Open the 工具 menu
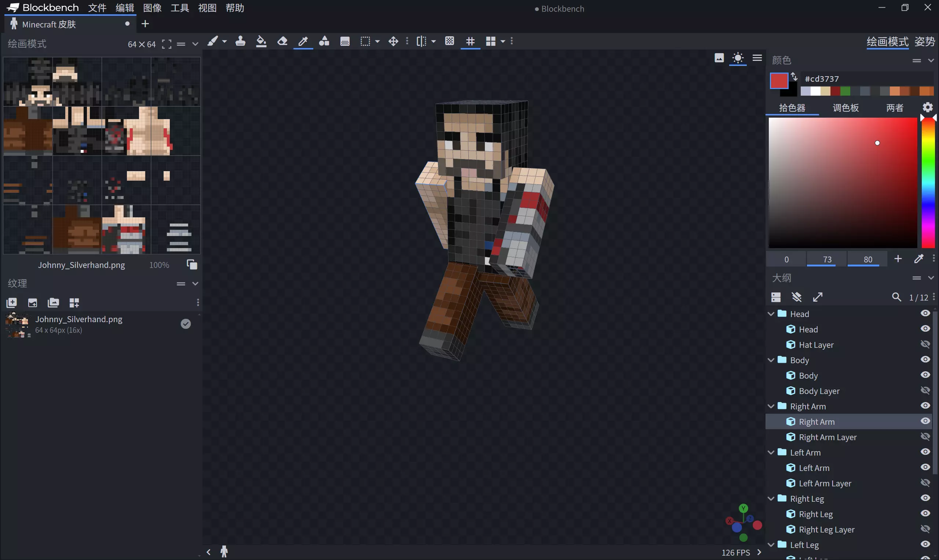Screen dimensions: 939x560 pyautogui.click(x=180, y=8)
